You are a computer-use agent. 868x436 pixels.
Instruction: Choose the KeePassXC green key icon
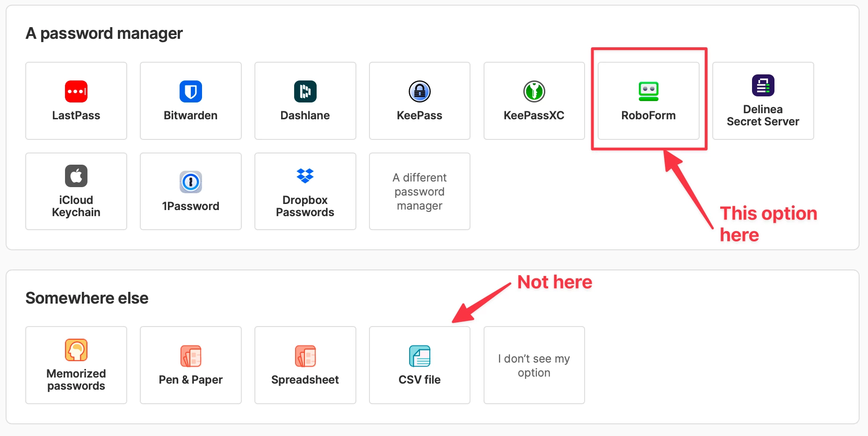pos(534,91)
